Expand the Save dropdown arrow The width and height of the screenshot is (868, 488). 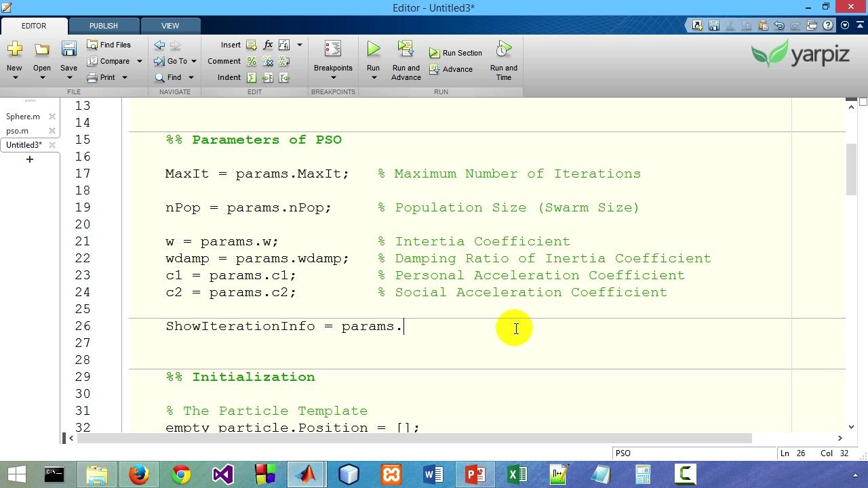(x=68, y=78)
